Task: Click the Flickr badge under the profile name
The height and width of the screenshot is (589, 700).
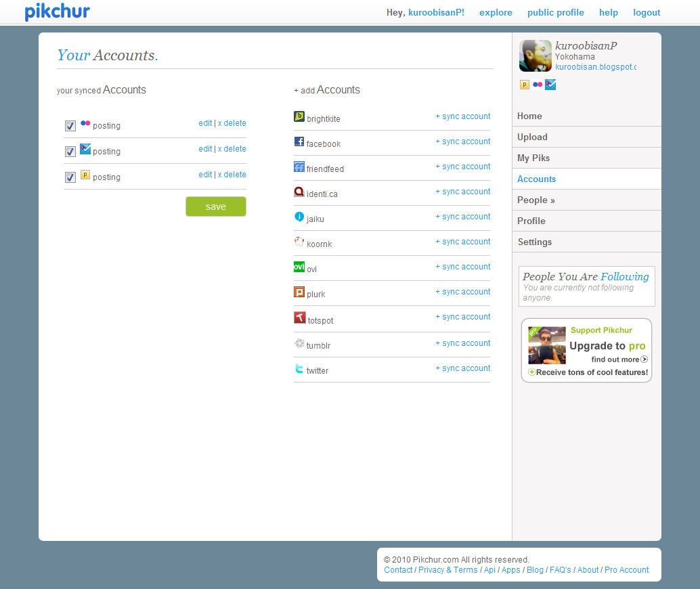Action: 538,85
